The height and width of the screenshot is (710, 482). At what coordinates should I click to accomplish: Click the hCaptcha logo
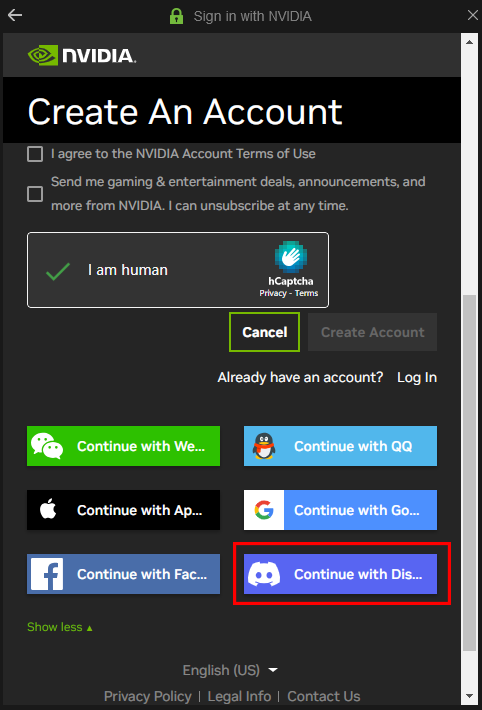pos(291,257)
